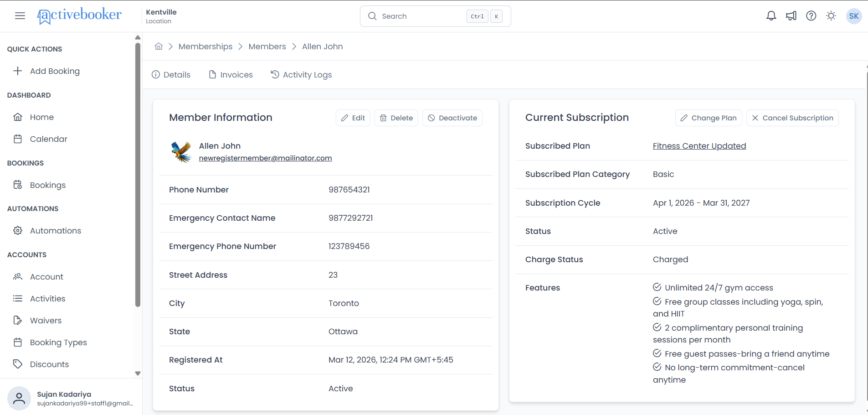Click the Allen John breadcrumb
This screenshot has width=868, height=415.
323,47
